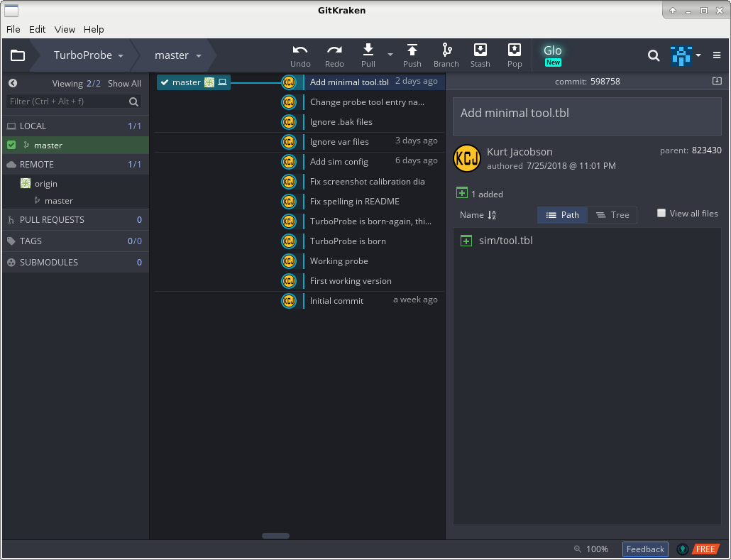This screenshot has width=731, height=560.
Task: Open the profile dropdown arrow
Action: [698, 55]
